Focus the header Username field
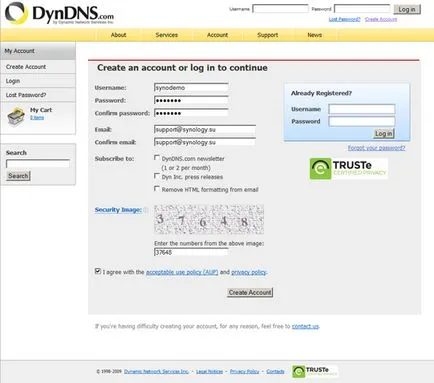This screenshot has height=383, width=434. [280, 9]
